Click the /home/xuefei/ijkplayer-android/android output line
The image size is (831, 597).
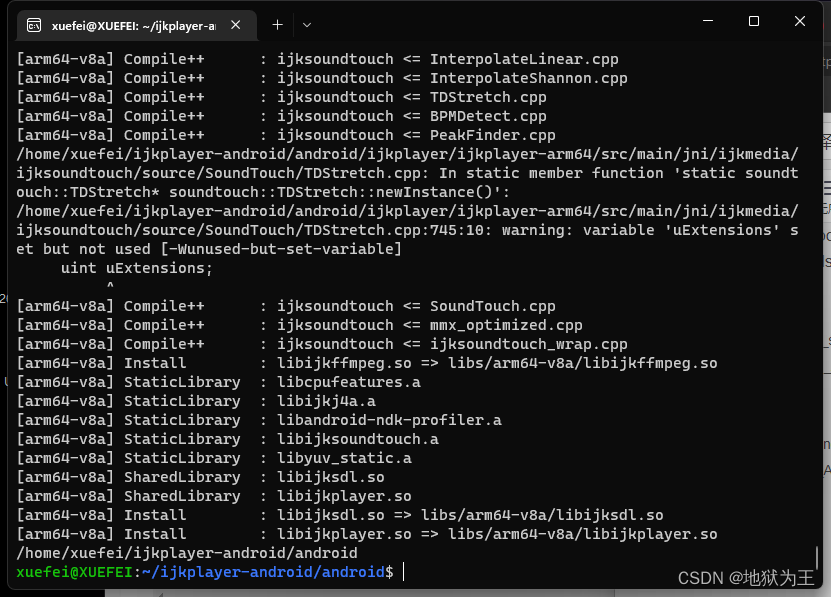click(187, 553)
